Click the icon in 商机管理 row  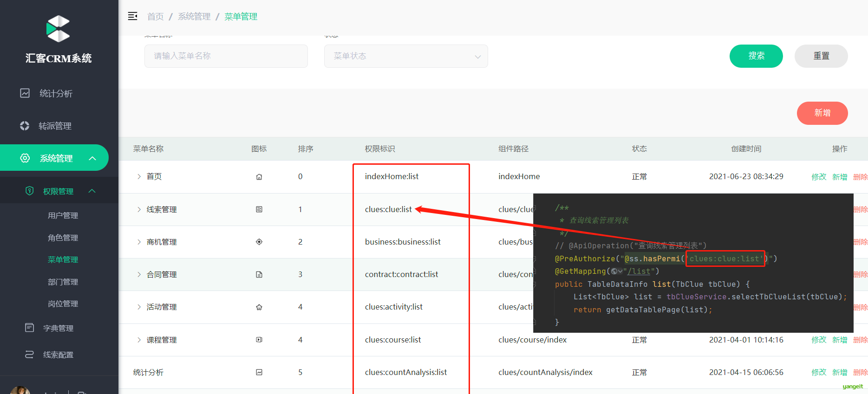259,242
